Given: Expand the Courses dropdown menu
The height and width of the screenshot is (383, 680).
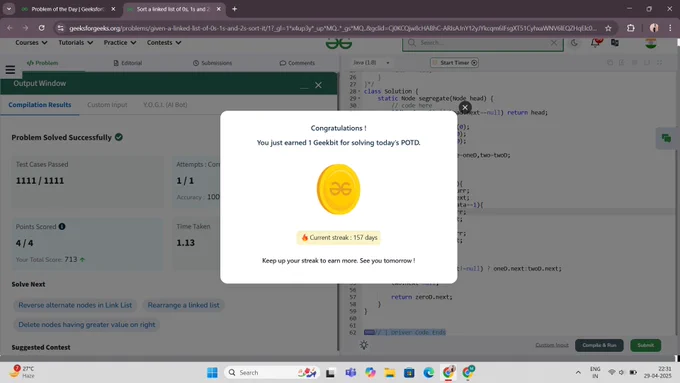Looking at the screenshot, I should pyautogui.click(x=31, y=43).
